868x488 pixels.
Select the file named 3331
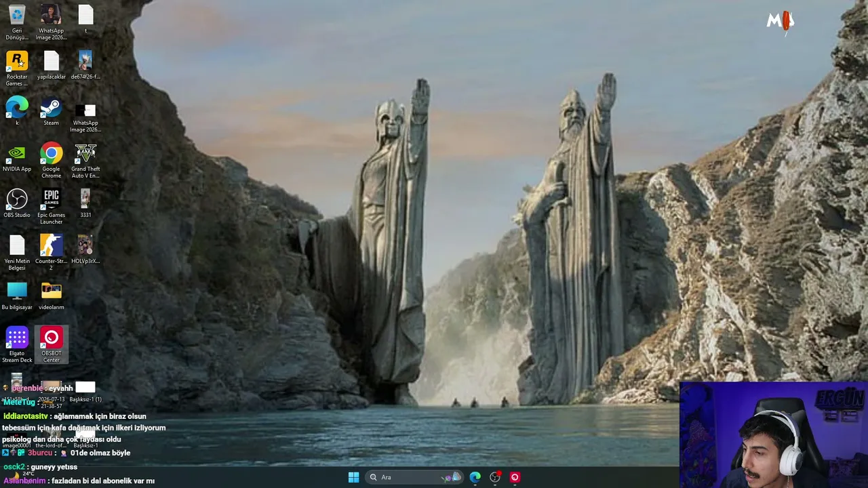coord(85,204)
